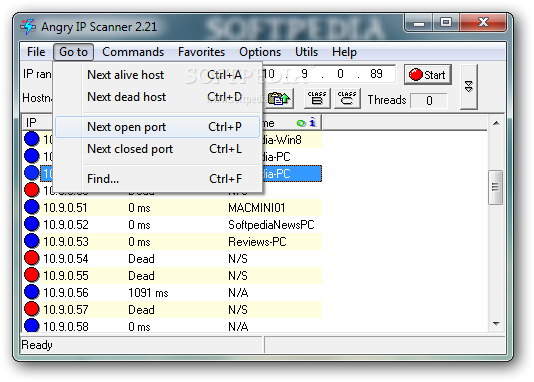Select the row 10.9.0.57
Image resolution: width=534 pixels, height=382 pixels.
click(173, 310)
